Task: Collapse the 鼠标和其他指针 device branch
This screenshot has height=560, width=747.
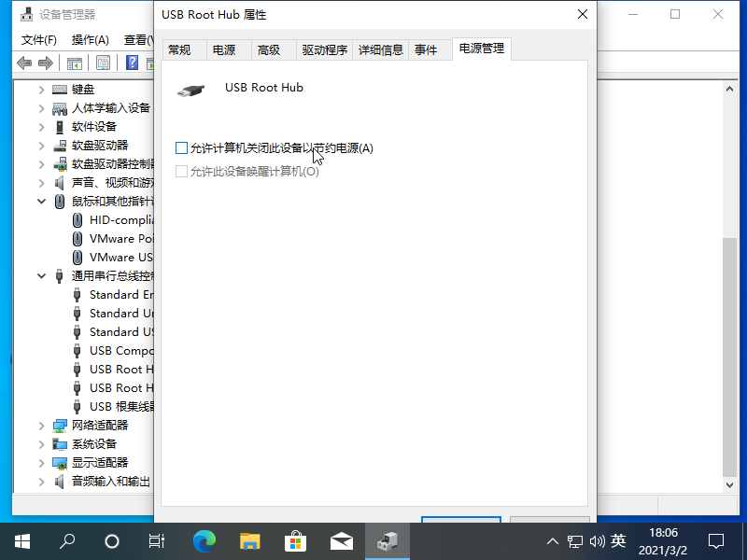Action: coord(40,201)
